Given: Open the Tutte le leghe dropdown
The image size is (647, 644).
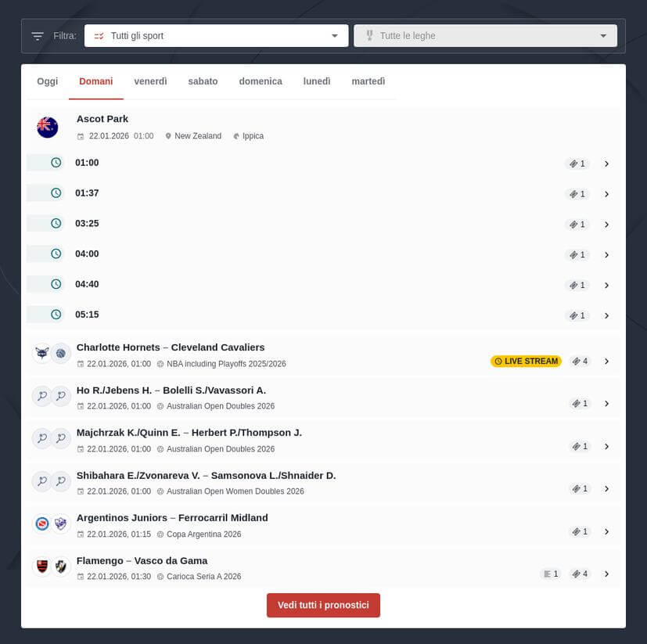Looking at the screenshot, I should 485,36.
